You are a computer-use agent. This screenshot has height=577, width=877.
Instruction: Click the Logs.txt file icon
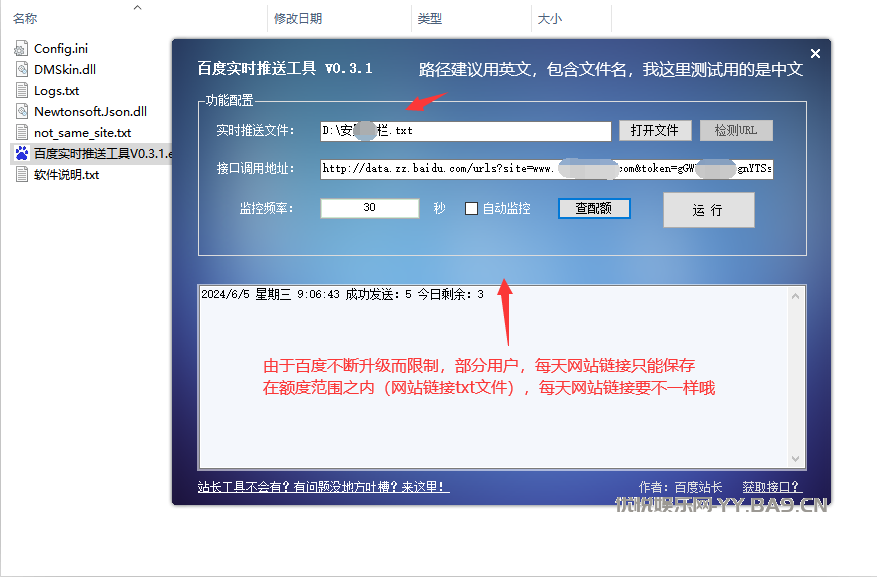point(22,90)
